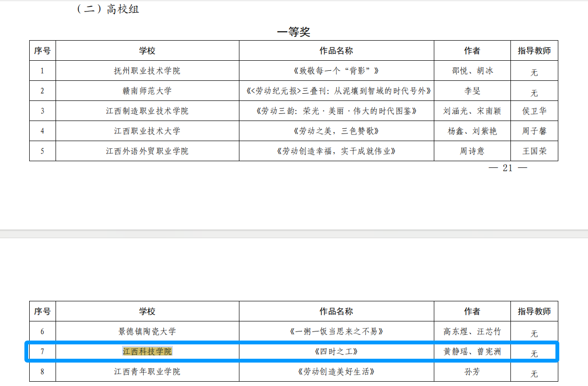Image resolution: width=588 pixels, height=386 pixels.
Task: Select the advisor name 王国荣
Action: click(x=534, y=151)
